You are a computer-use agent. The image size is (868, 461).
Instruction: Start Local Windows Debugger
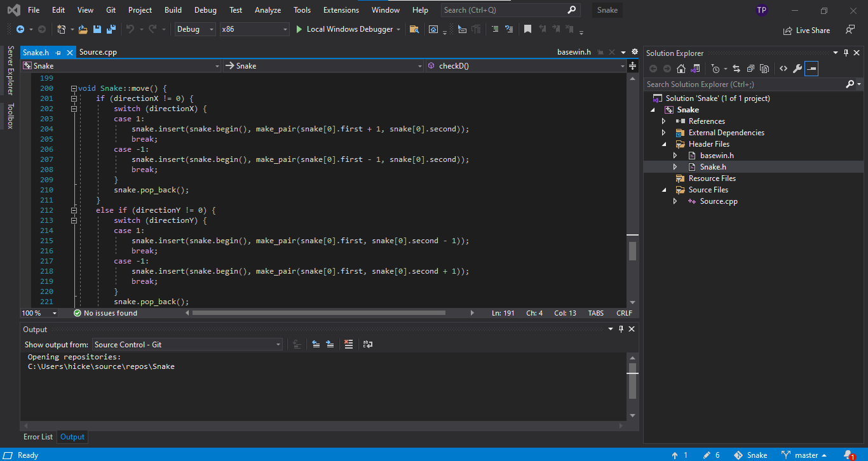coord(343,29)
